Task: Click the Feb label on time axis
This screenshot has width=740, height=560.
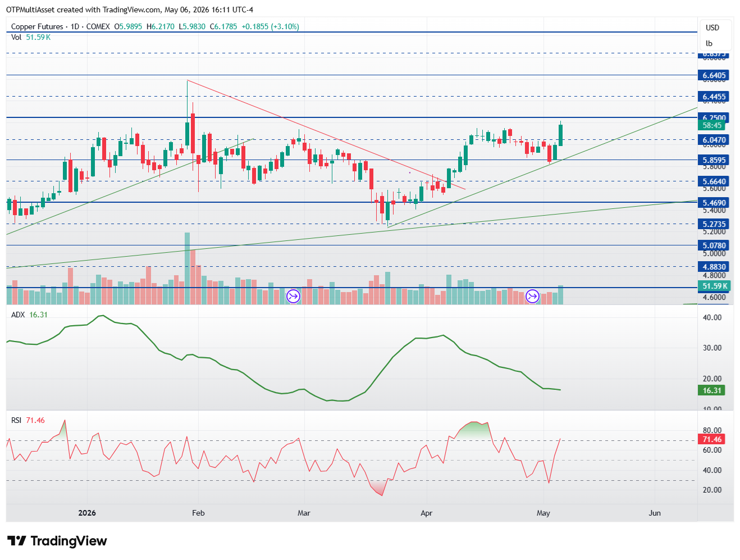Action: pos(198,513)
